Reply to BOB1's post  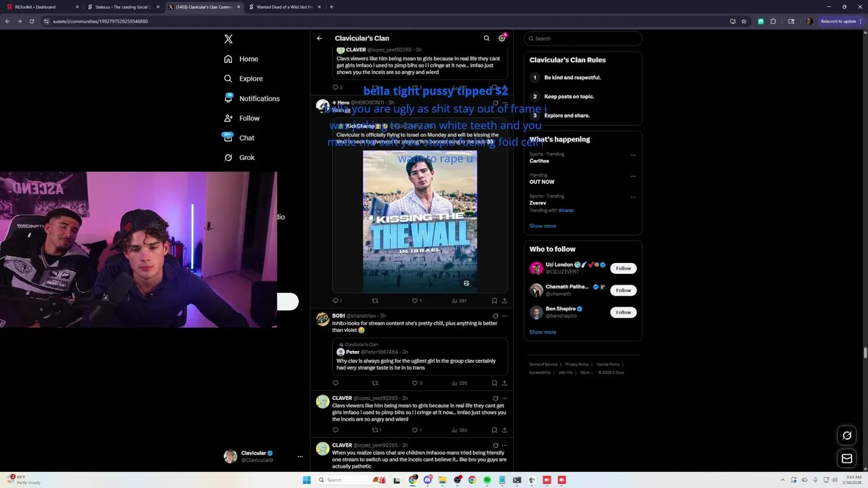click(335, 383)
